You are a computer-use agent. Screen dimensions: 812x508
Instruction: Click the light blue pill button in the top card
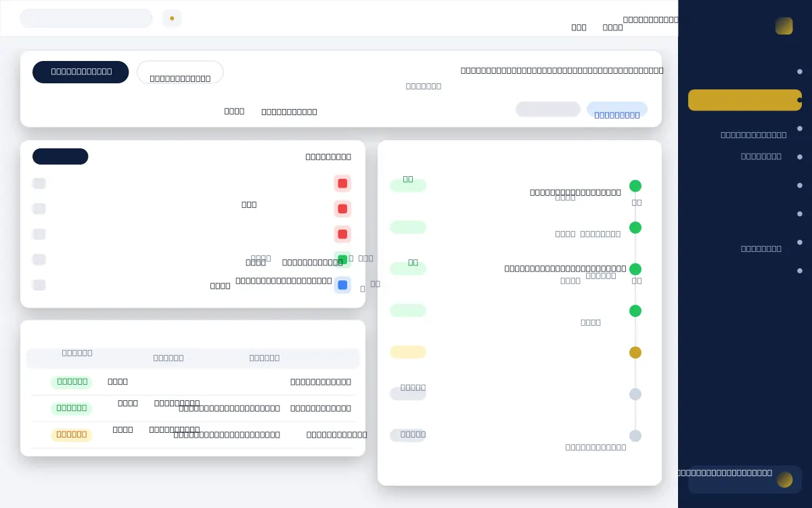(617, 109)
